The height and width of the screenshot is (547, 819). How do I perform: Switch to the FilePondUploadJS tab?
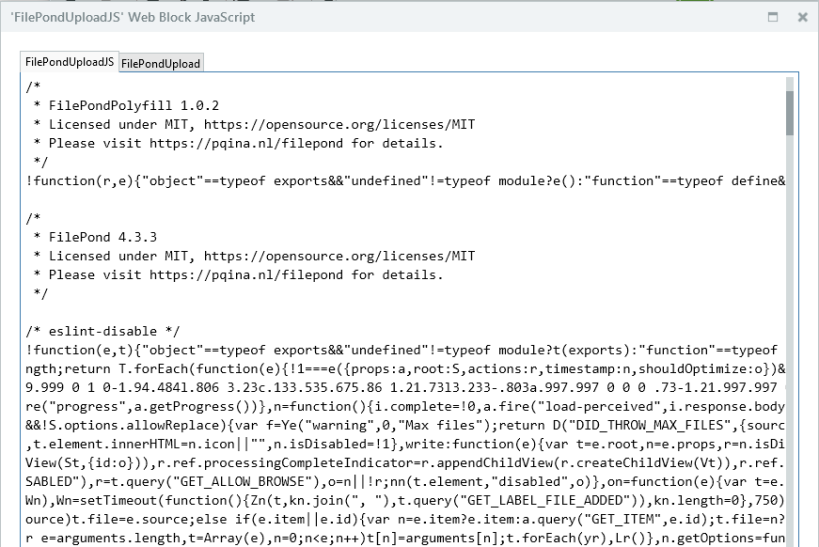click(x=69, y=62)
